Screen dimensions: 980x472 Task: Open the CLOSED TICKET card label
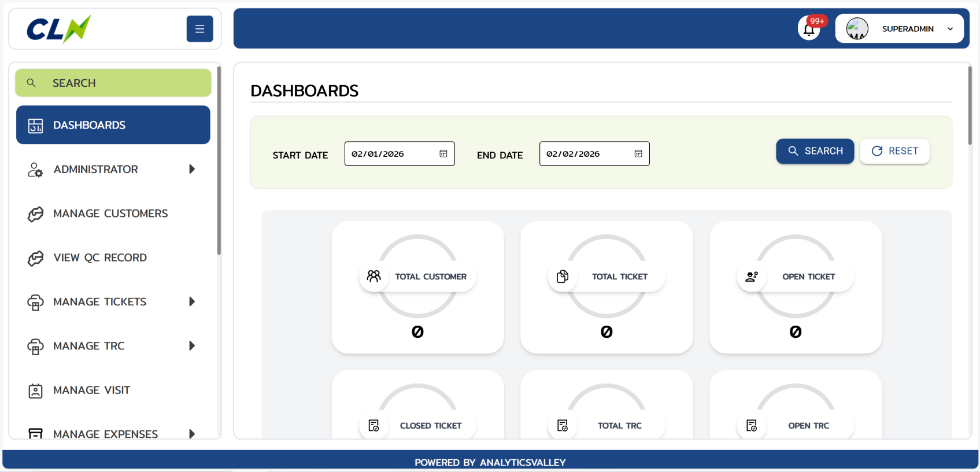click(x=431, y=426)
